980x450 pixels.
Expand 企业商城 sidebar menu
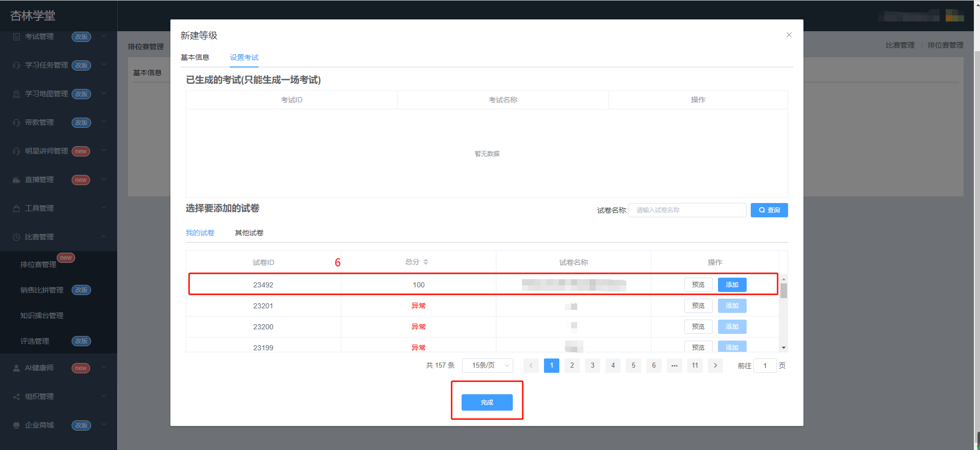click(x=58, y=425)
